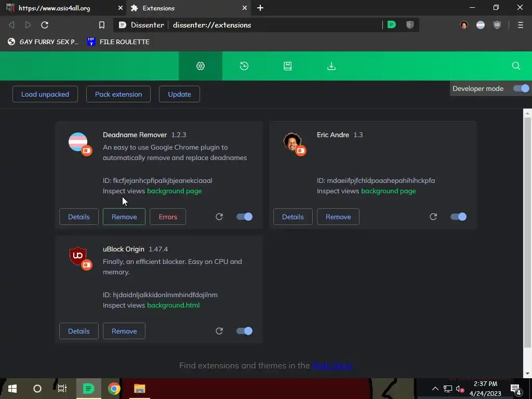The image size is (532, 399).
Task: Remove the Deadname Remover extension
Action: tap(124, 217)
